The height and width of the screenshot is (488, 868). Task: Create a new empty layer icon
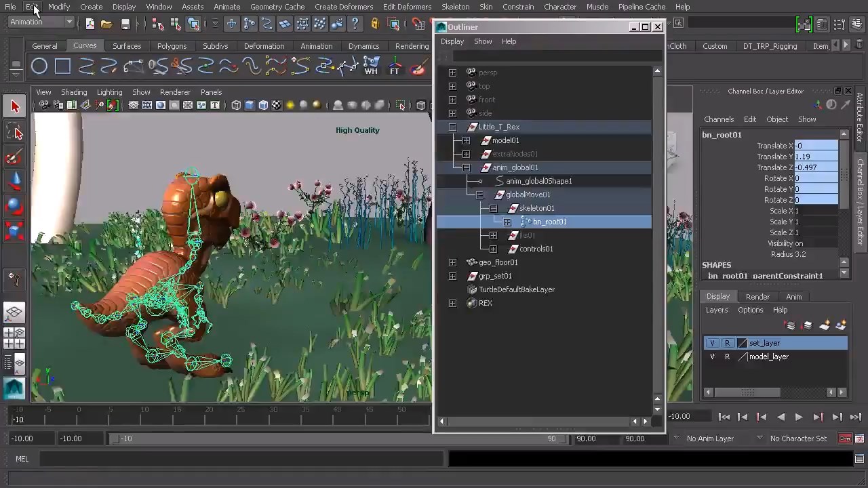825,326
